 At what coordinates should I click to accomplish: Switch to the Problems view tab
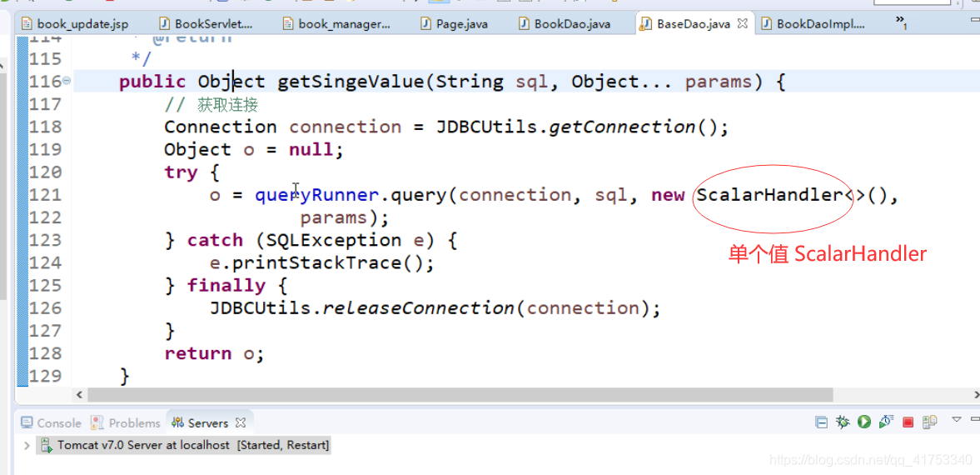pyautogui.click(x=126, y=423)
